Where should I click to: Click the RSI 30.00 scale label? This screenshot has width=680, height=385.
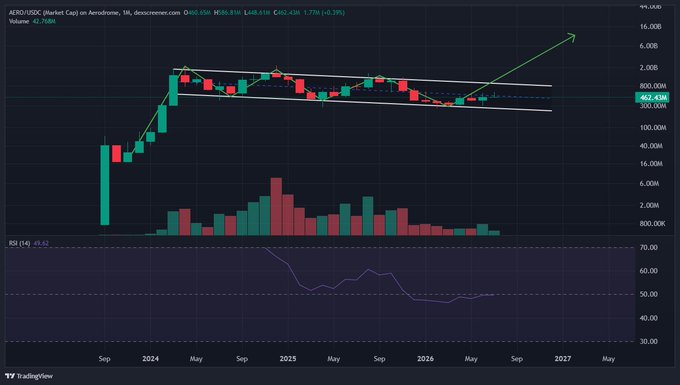(648, 341)
